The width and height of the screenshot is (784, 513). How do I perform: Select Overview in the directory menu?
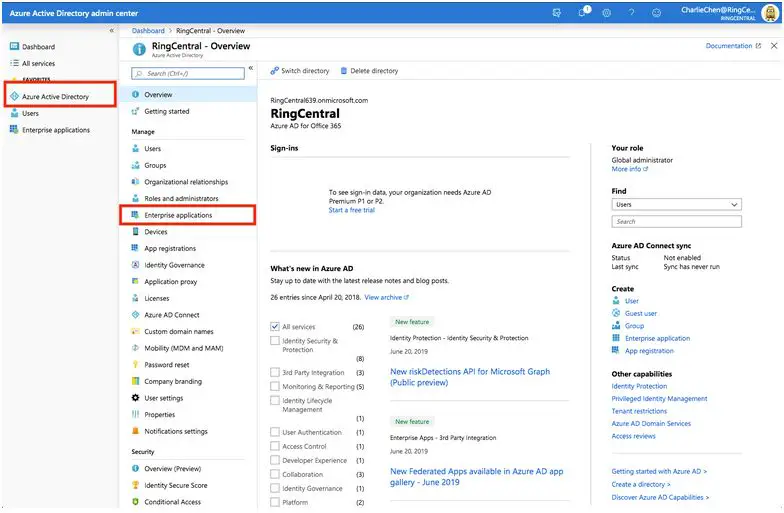click(188, 94)
